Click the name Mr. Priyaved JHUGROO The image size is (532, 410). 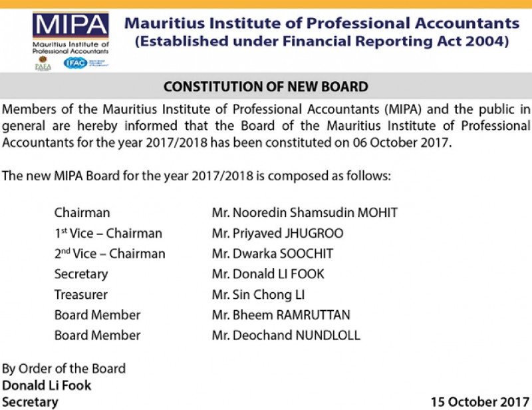coord(277,234)
